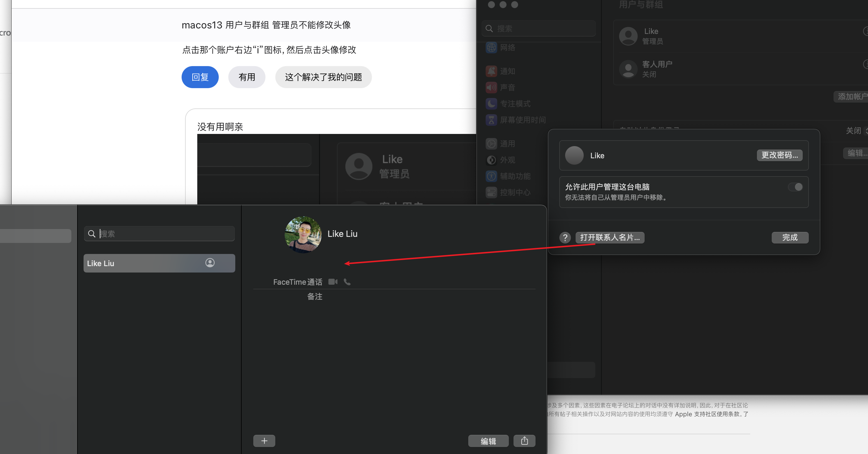Click Edit button in Contacts window

(488, 441)
